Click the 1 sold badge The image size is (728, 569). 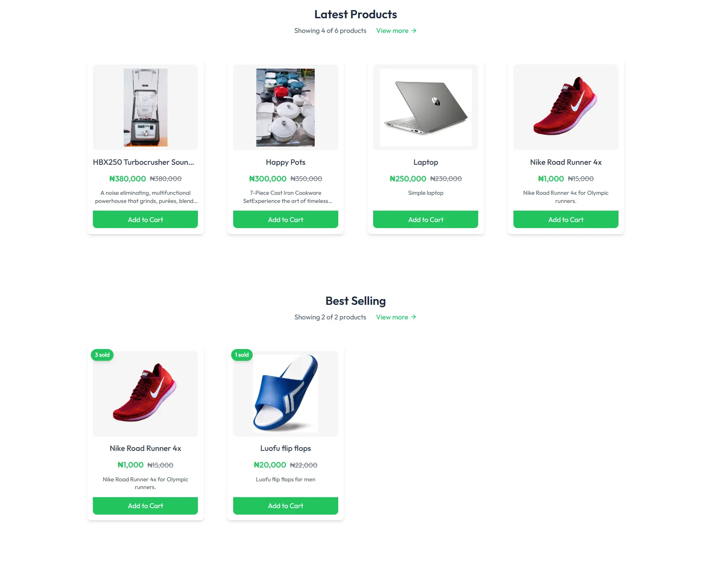click(242, 355)
